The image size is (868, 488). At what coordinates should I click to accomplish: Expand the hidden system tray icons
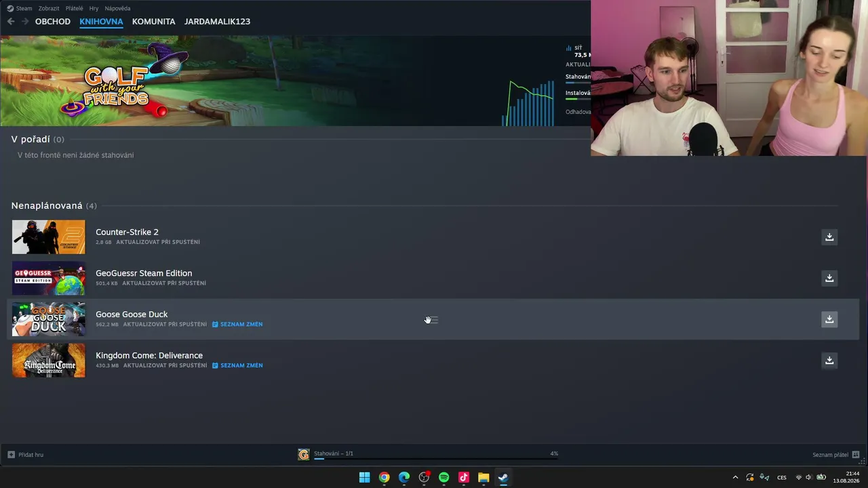click(735, 477)
